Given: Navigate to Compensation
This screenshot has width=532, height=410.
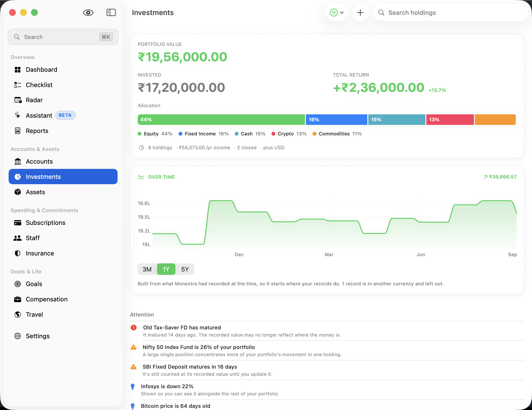Looking at the screenshot, I should [x=63, y=299].
